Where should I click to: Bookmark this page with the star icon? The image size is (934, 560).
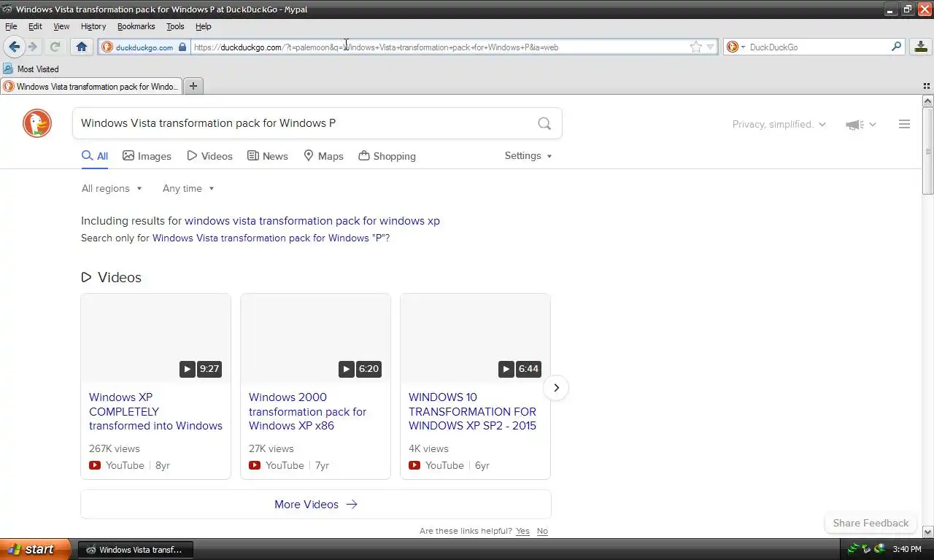click(696, 47)
